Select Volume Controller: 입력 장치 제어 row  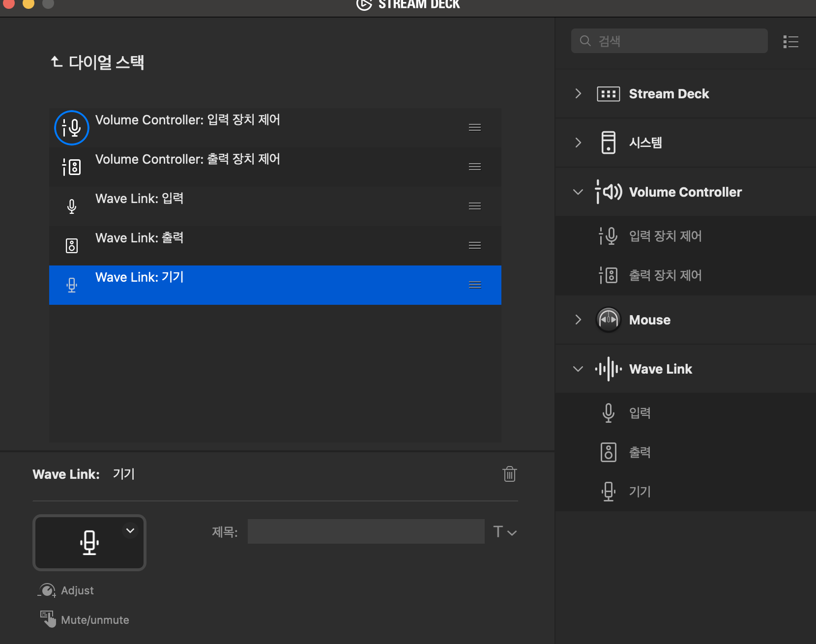275,128
